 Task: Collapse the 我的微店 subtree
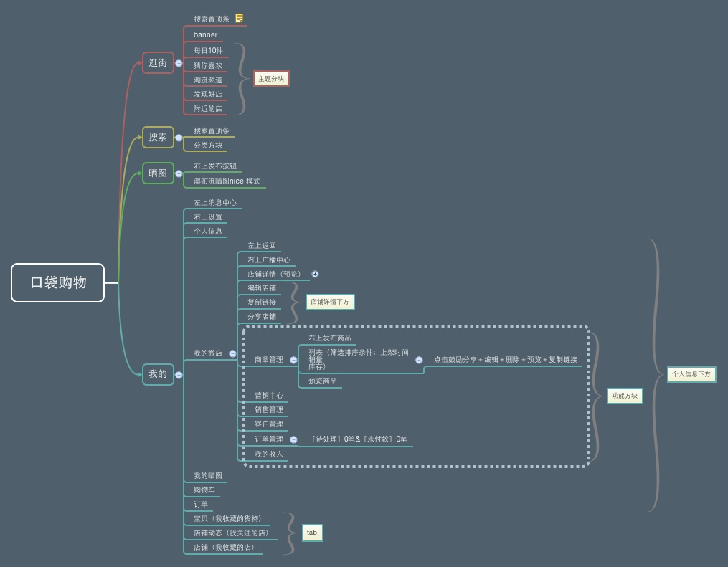(232, 353)
